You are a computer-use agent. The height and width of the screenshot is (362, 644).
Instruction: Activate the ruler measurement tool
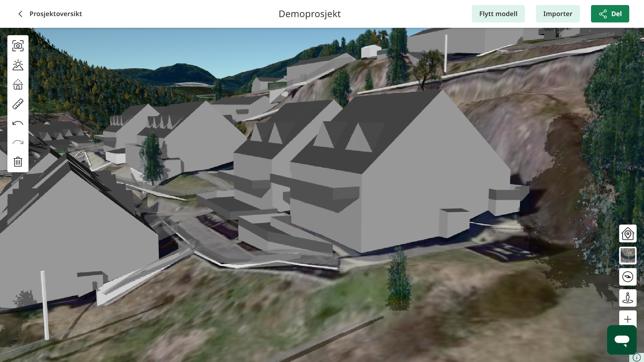(18, 104)
